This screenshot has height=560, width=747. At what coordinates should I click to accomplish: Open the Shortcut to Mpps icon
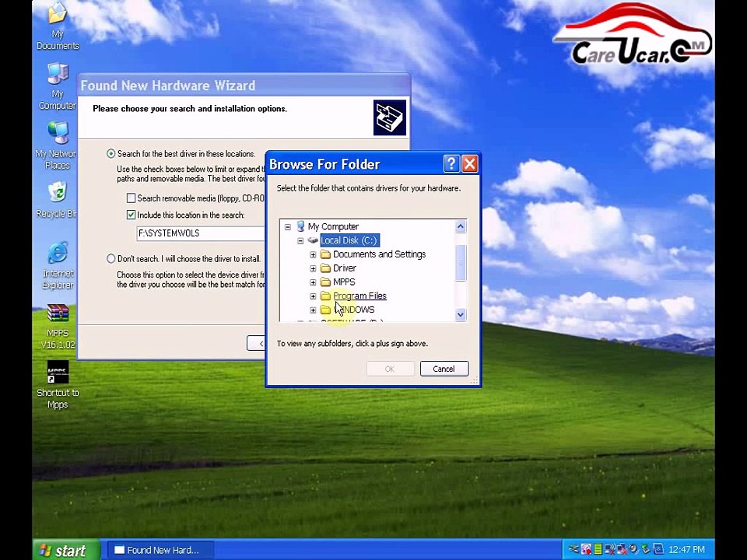(58, 385)
